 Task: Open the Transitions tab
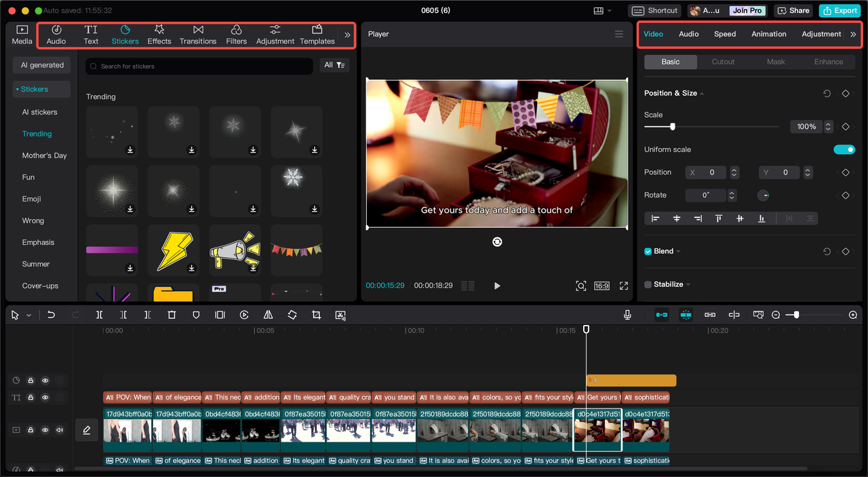pyautogui.click(x=198, y=35)
